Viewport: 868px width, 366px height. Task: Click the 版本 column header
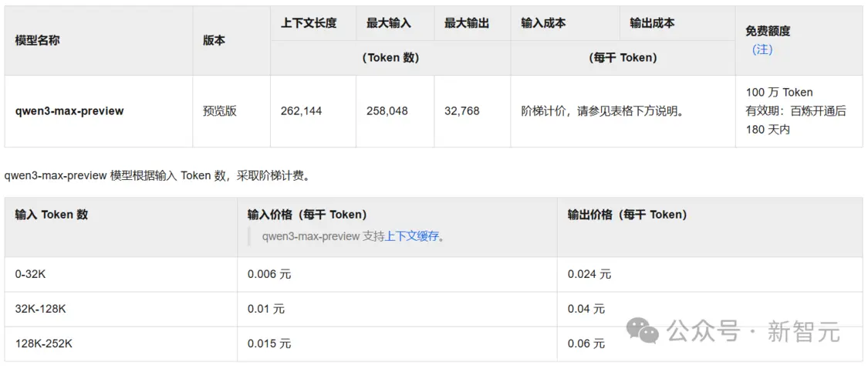(214, 40)
